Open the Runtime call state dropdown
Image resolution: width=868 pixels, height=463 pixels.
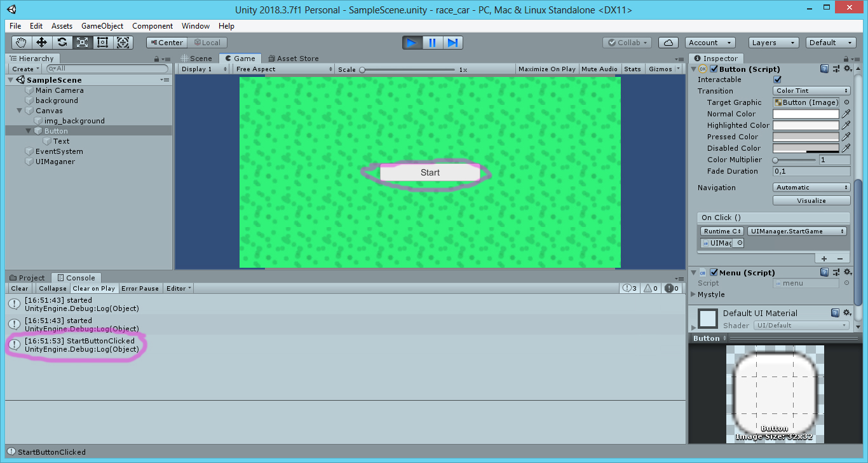pos(722,231)
